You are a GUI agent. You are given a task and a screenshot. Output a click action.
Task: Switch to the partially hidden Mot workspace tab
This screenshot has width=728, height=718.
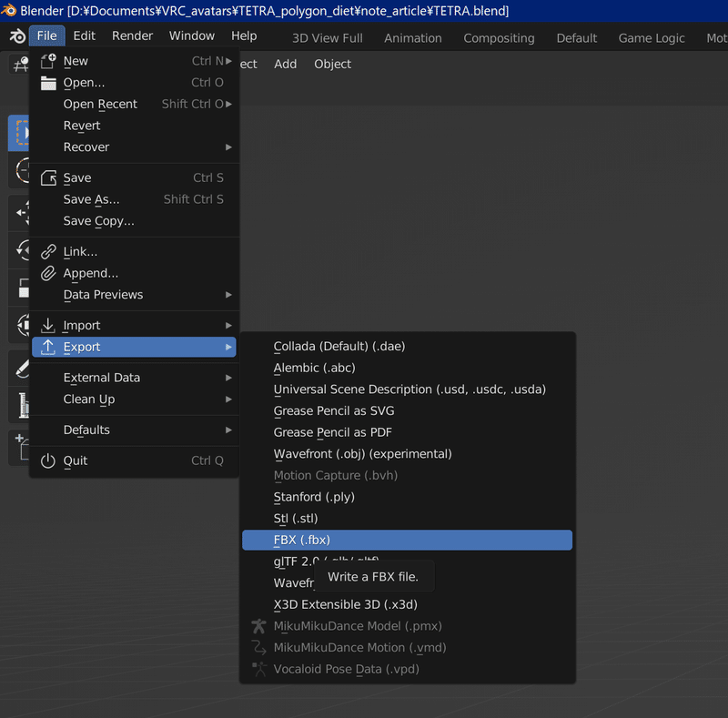(717, 38)
